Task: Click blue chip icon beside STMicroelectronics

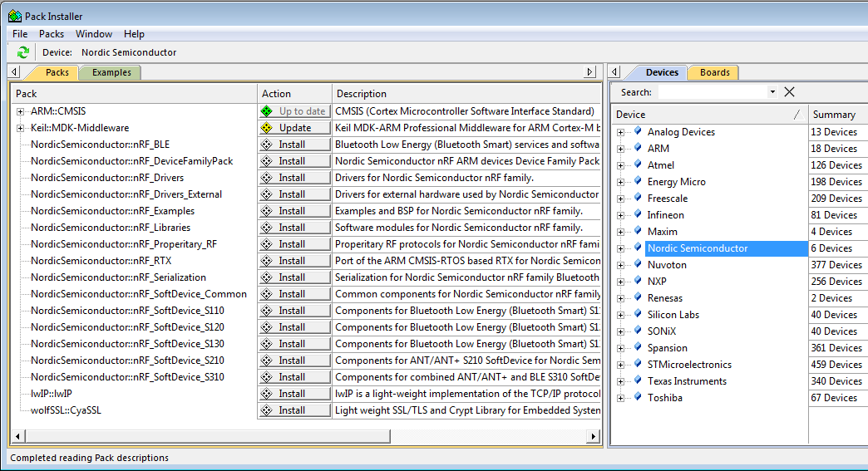Action: coord(638,364)
